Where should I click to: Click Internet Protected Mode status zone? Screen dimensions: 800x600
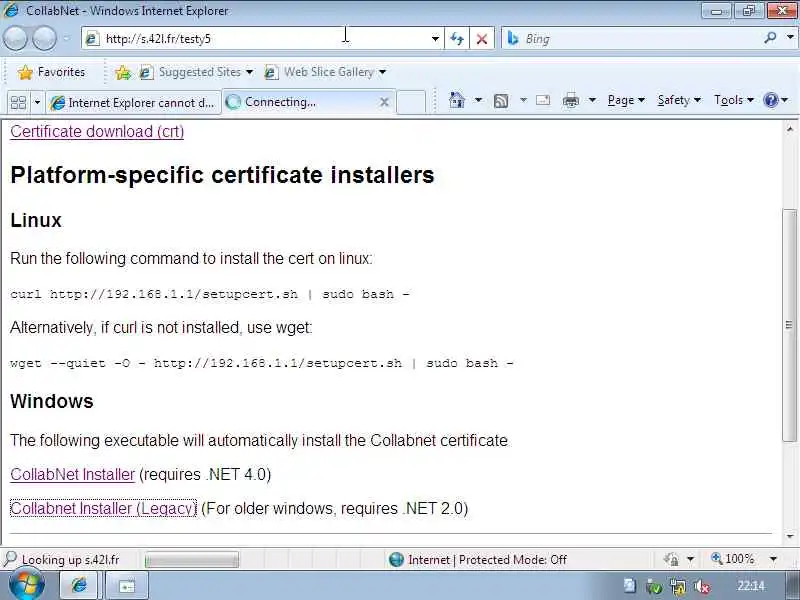coord(478,560)
